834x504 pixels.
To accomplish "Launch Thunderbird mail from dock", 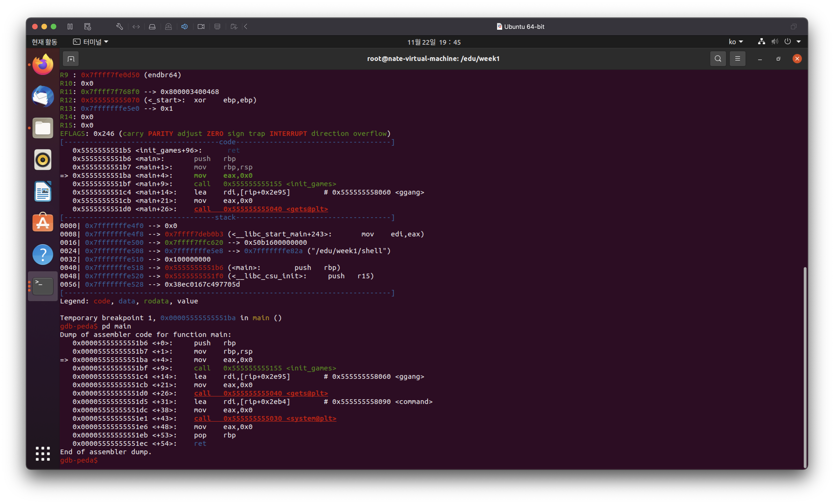I will point(43,96).
